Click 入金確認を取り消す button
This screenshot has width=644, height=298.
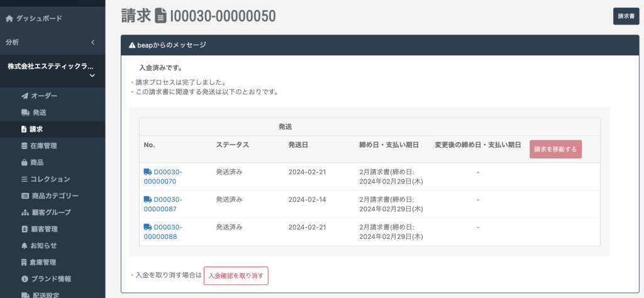click(236, 275)
